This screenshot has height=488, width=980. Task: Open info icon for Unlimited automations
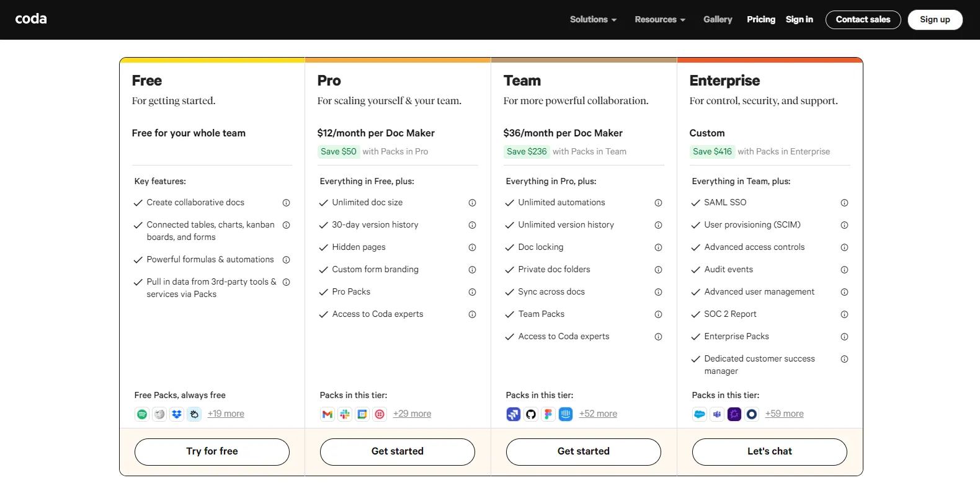click(x=659, y=203)
